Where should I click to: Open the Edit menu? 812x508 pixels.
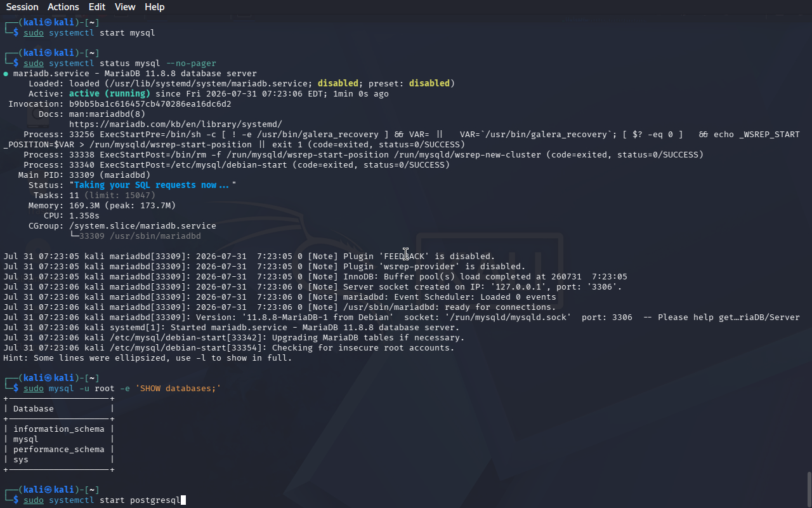pos(97,7)
